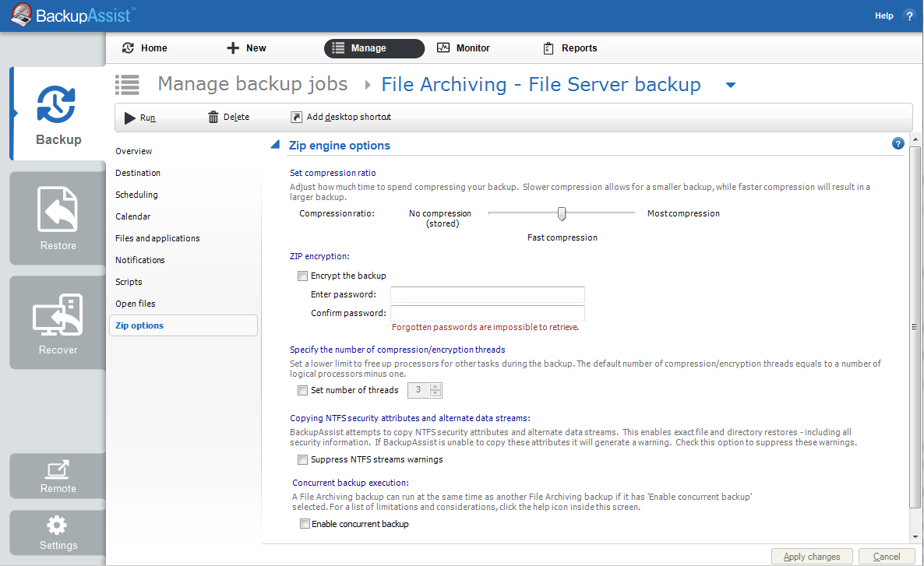
Task: Enable concurrent backup checkbox
Action: click(x=305, y=524)
